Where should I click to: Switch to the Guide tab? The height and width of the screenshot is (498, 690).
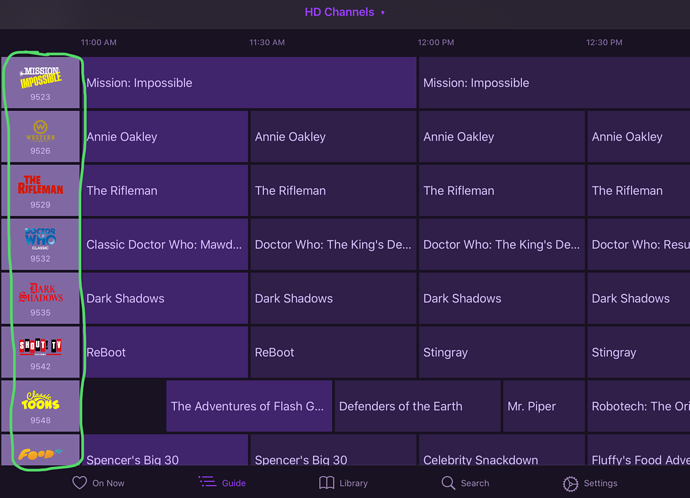click(x=222, y=483)
